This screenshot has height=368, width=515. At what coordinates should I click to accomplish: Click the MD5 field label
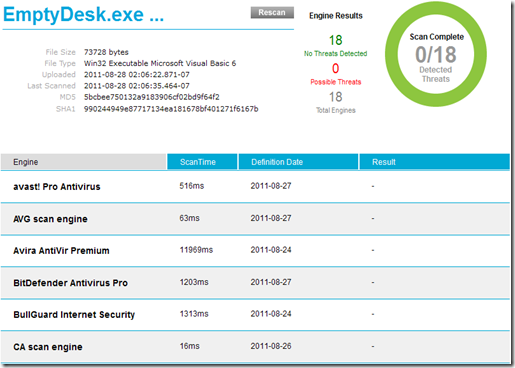point(67,97)
